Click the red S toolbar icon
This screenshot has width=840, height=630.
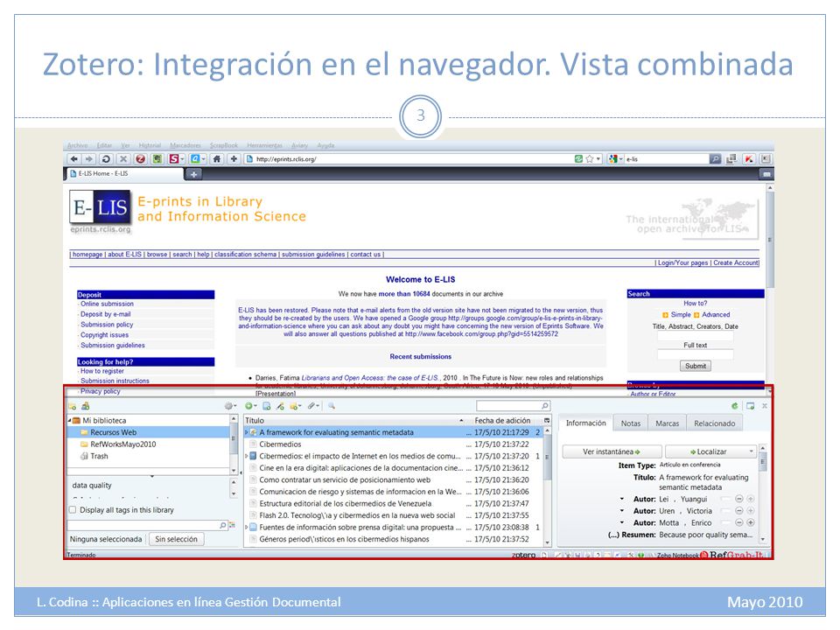pyautogui.click(x=173, y=159)
